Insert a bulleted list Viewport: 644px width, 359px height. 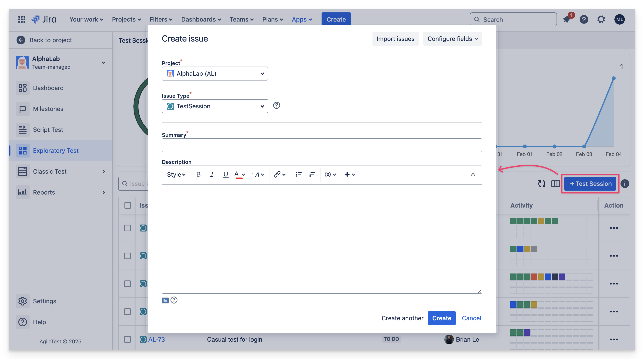click(x=299, y=174)
